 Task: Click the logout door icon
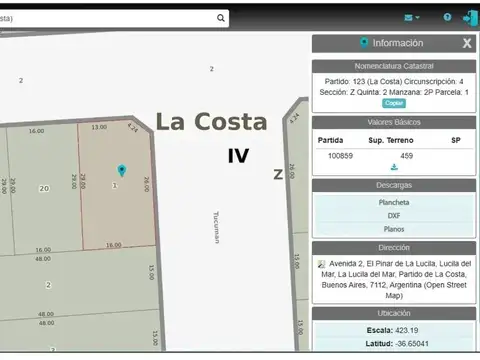[x=471, y=18]
